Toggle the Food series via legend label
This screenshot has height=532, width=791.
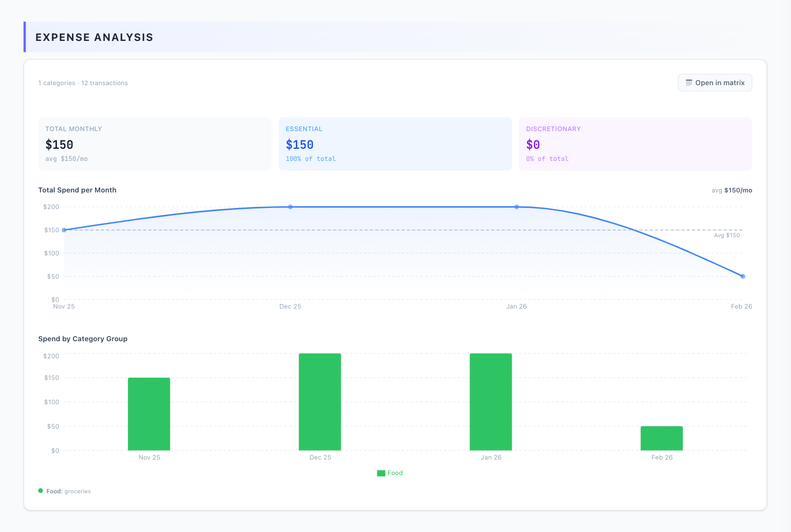coord(395,473)
